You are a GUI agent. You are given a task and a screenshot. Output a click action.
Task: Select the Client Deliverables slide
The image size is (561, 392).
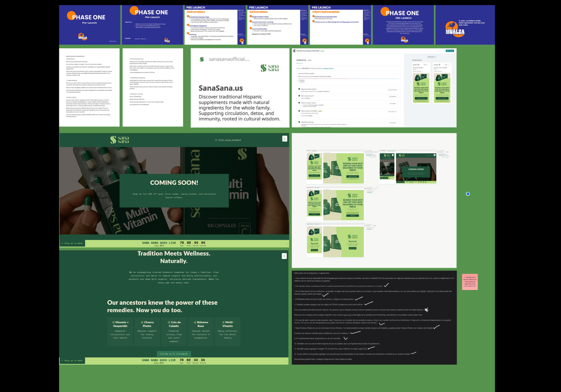pyautogui.click(x=340, y=25)
